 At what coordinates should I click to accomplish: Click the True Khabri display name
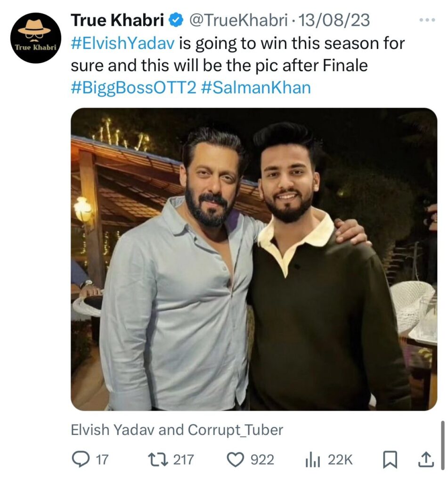[117, 21]
